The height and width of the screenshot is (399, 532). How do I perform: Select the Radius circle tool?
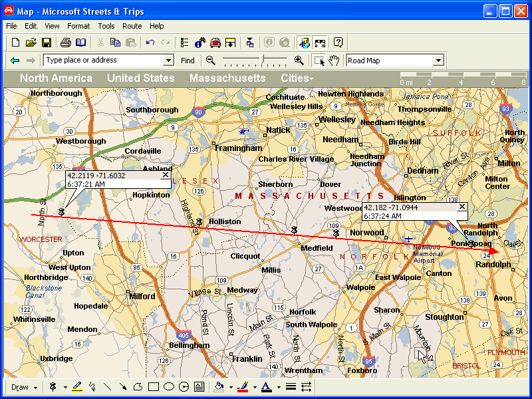click(184, 387)
